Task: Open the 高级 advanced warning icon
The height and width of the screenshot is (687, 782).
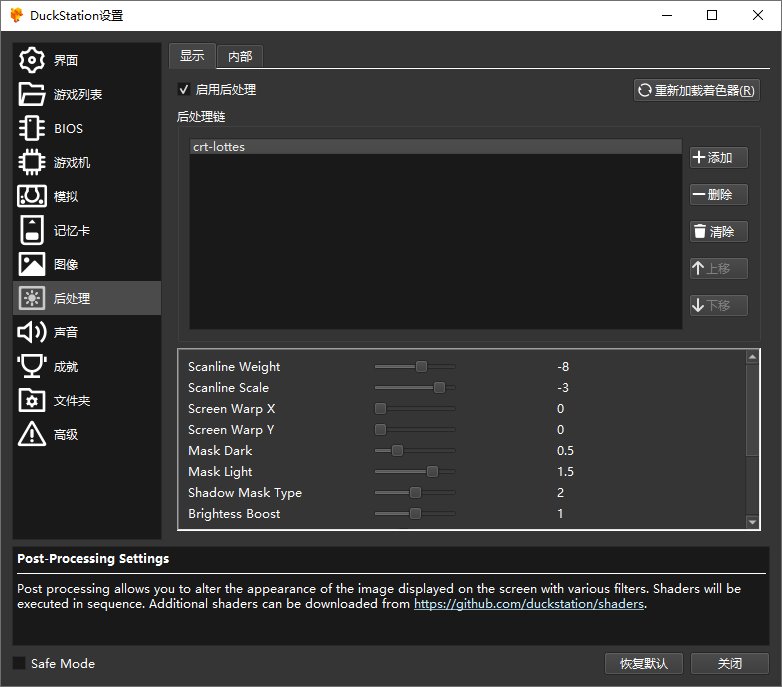Action: (32, 434)
